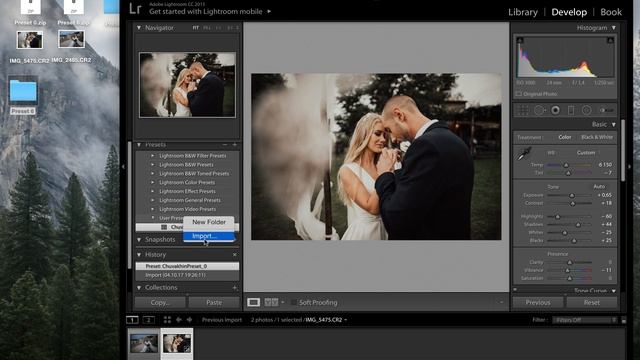The height and width of the screenshot is (360, 640).
Task: Select the Spot Removal tool
Action: coord(540,110)
